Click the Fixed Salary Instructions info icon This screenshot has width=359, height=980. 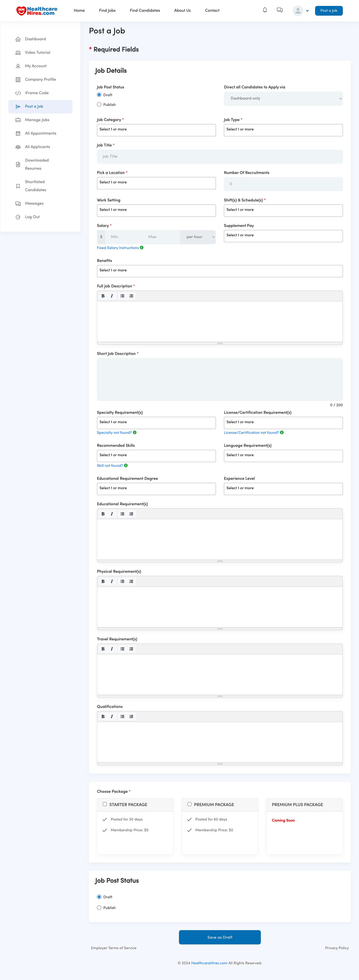click(142, 248)
